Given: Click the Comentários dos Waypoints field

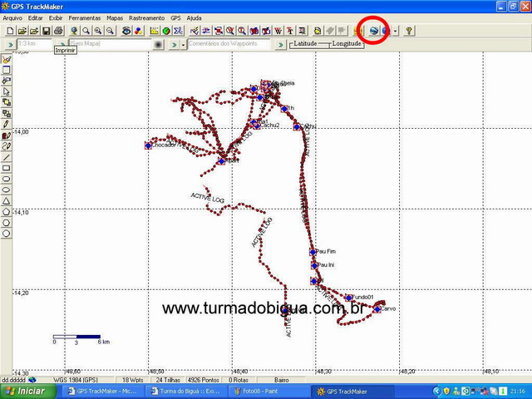Looking at the screenshot, I should point(229,44).
